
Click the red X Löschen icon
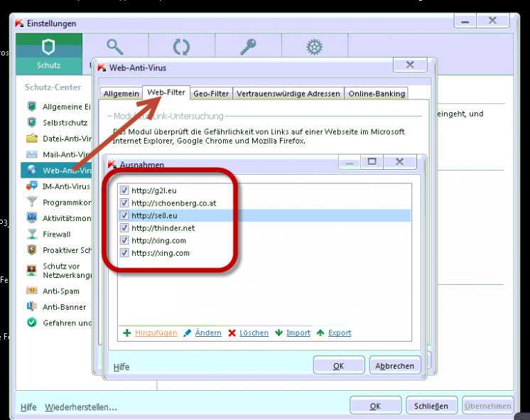(232, 333)
